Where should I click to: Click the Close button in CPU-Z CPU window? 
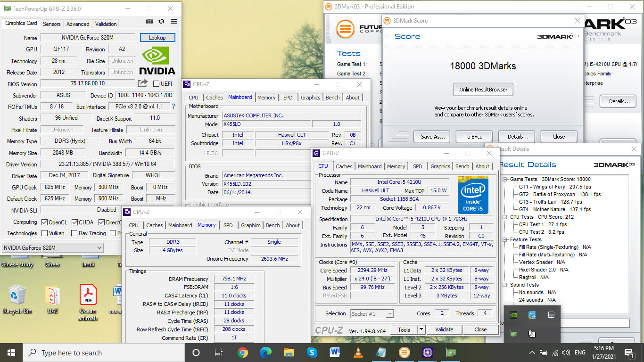pyautogui.click(x=480, y=329)
